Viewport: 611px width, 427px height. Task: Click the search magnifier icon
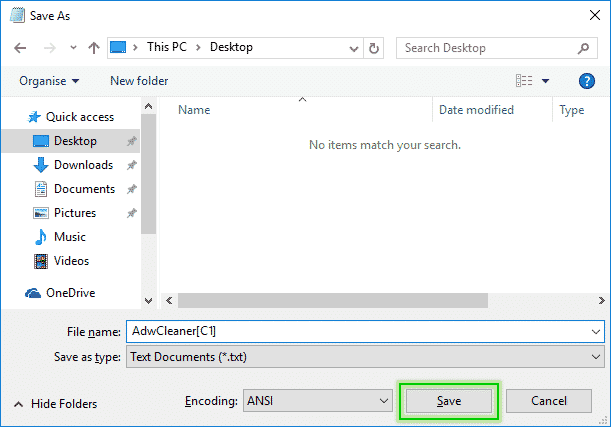(x=584, y=48)
